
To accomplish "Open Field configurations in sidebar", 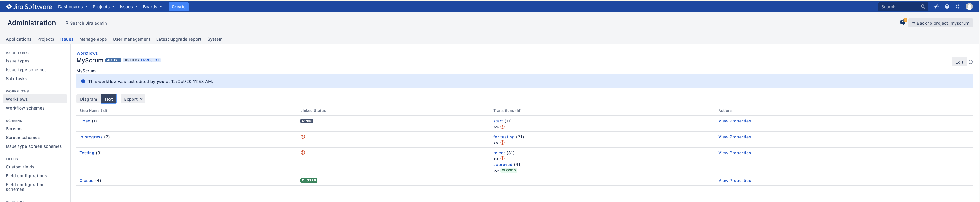I will pos(26,175).
